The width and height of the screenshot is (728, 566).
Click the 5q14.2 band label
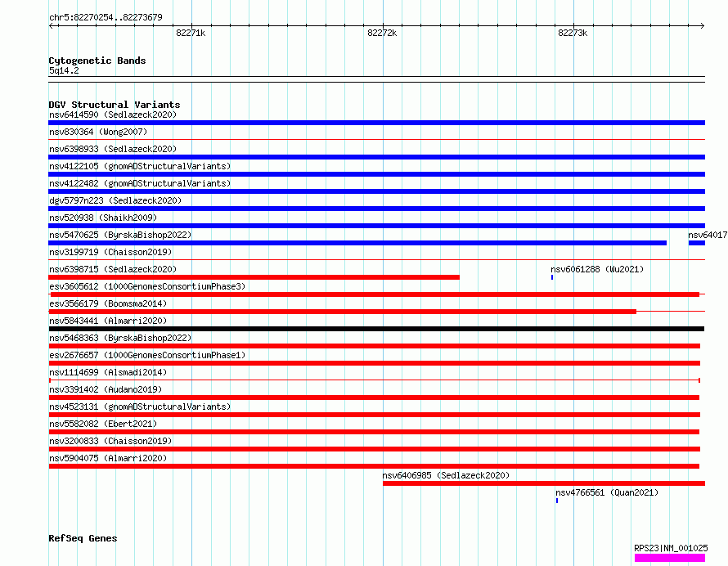click(x=64, y=70)
